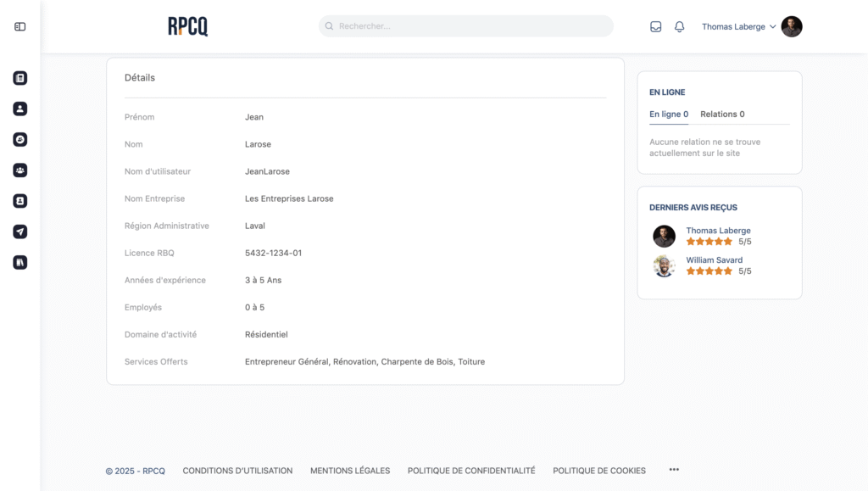Open the news feed icon in sidebar
Screen dimensions: 868x491
[20, 77]
